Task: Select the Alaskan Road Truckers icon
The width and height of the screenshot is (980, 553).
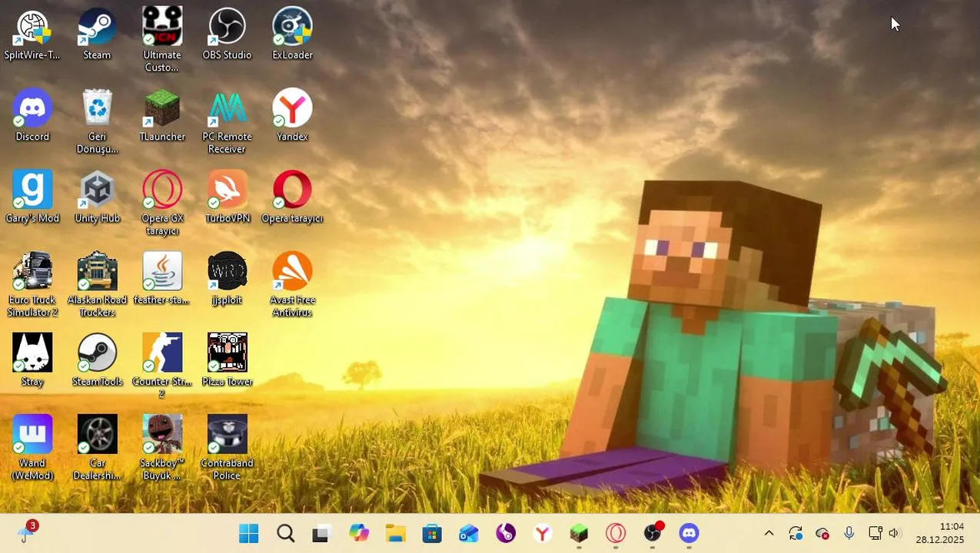Action: [98, 285]
